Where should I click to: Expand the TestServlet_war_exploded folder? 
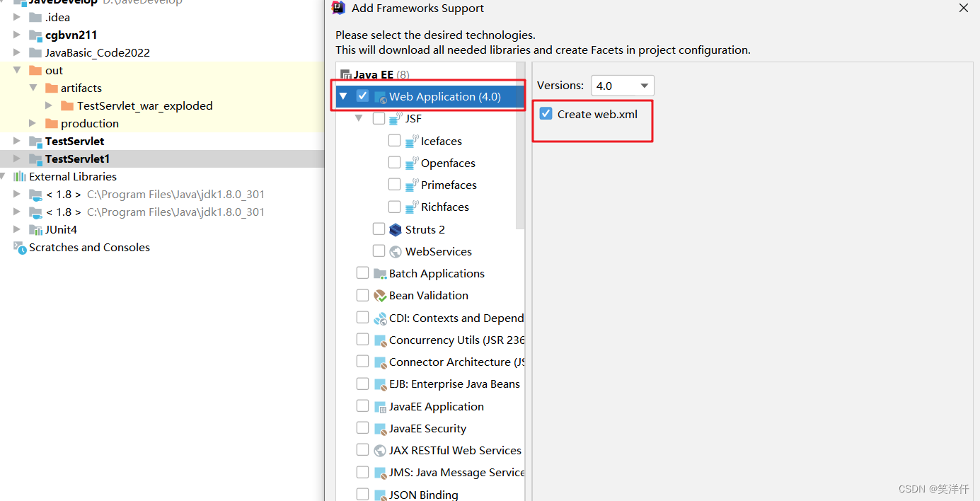pyautogui.click(x=49, y=105)
